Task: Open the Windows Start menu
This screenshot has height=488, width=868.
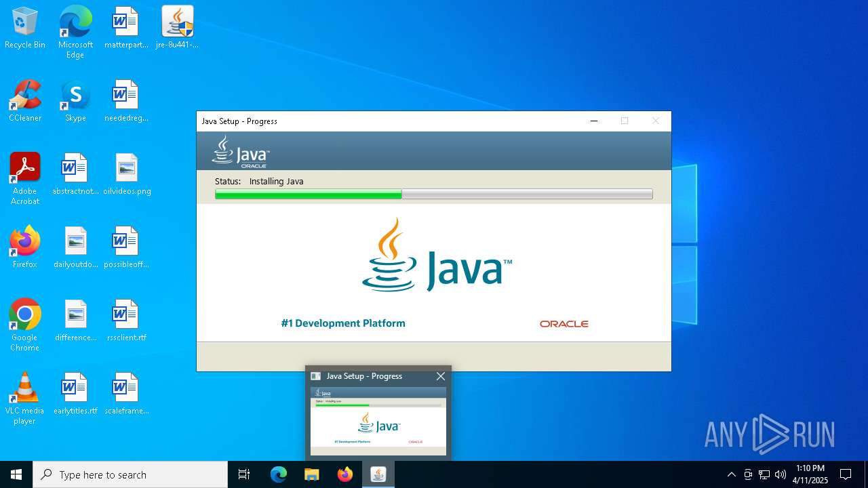Action: point(16,474)
